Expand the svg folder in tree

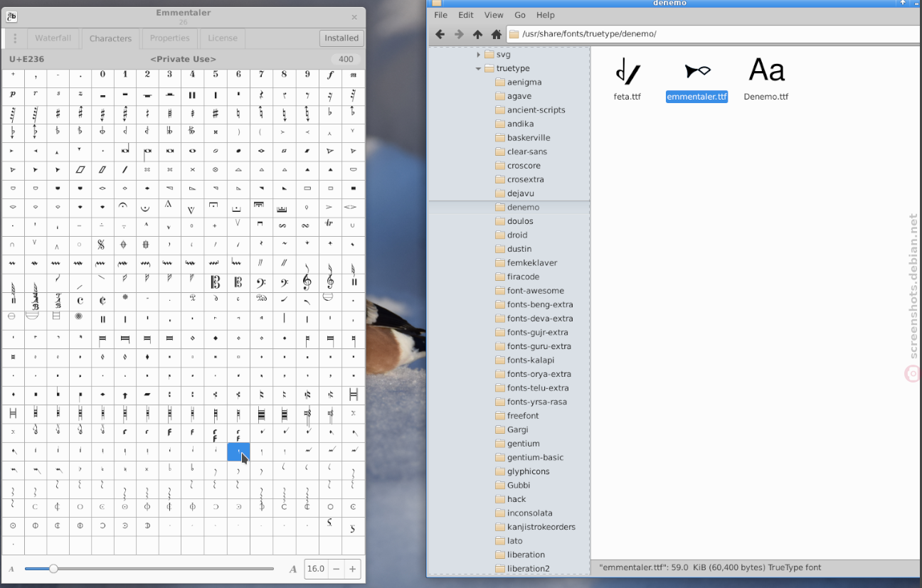pos(478,55)
